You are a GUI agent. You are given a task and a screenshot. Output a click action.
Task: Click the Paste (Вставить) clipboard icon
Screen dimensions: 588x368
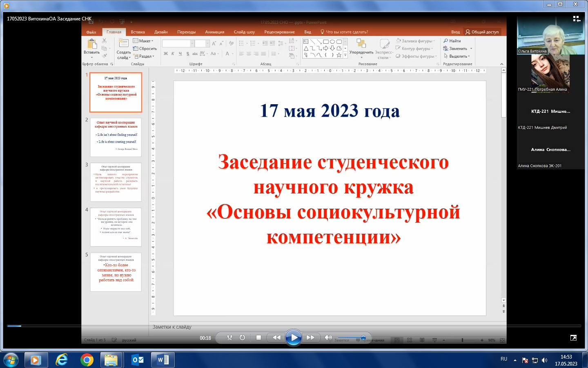click(x=92, y=44)
